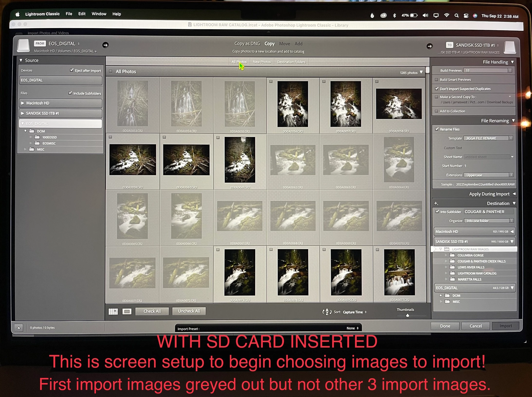Click the Check All button
The width and height of the screenshot is (532, 397).
coord(152,311)
